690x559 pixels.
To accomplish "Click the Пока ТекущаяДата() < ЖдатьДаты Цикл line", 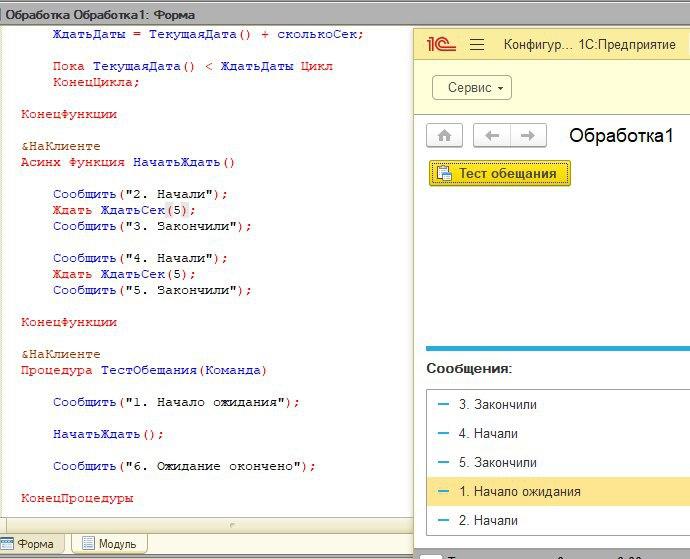I will click(x=193, y=66).
